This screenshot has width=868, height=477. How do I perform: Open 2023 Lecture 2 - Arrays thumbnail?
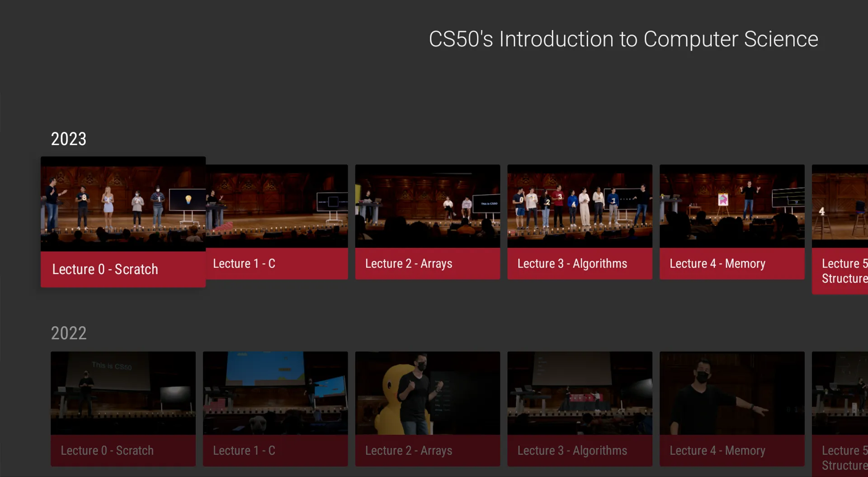[428, 206]
